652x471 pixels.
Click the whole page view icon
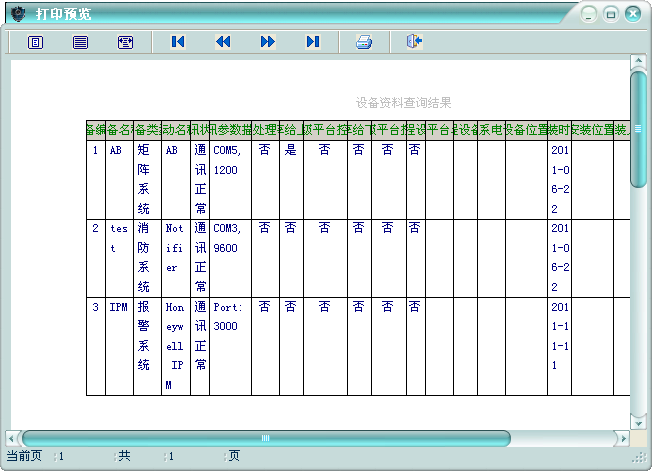point(35,42)
